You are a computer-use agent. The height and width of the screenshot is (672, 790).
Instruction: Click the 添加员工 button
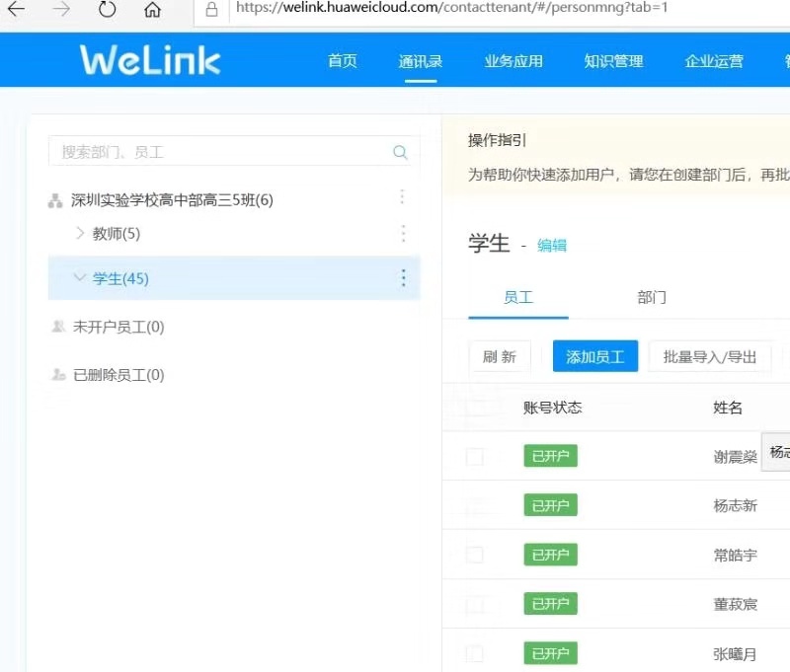[x=595, y=356]
